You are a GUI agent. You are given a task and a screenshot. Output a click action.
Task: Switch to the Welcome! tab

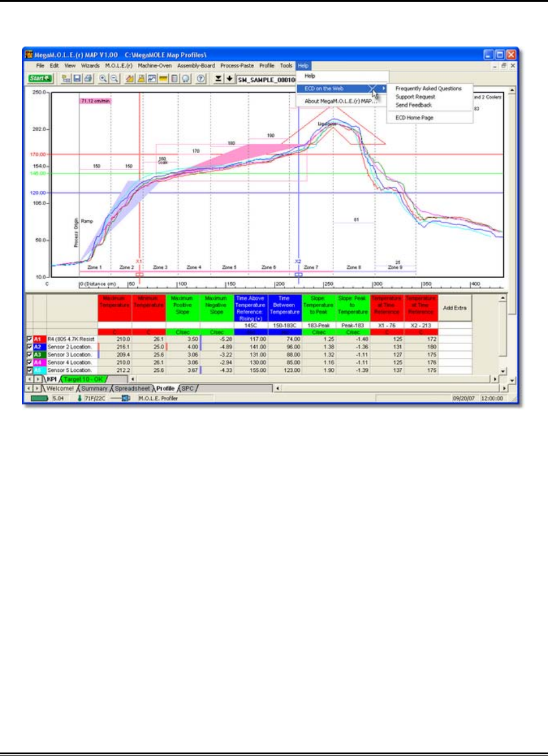pos(61,388)
